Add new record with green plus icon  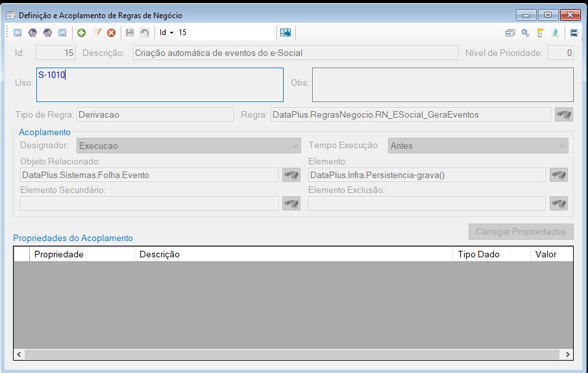tap(81, 32)
